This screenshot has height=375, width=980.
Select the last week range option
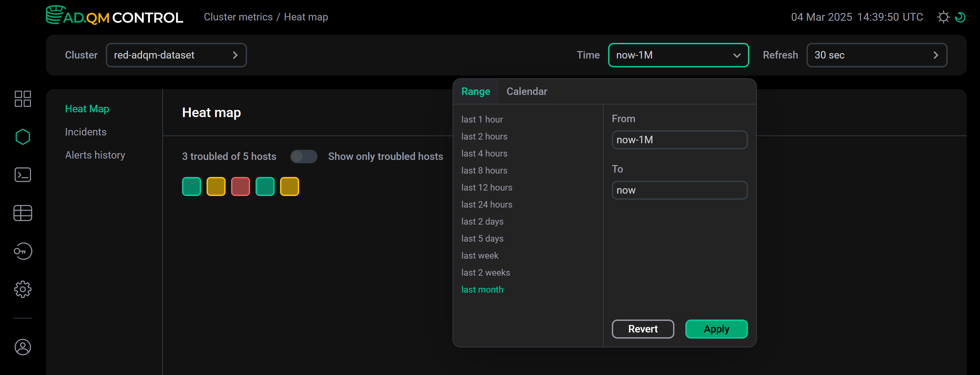[x=480, y=255]
